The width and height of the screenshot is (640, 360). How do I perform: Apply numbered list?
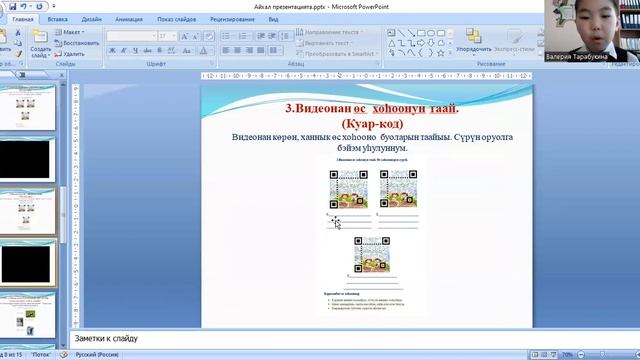[243, 36]
